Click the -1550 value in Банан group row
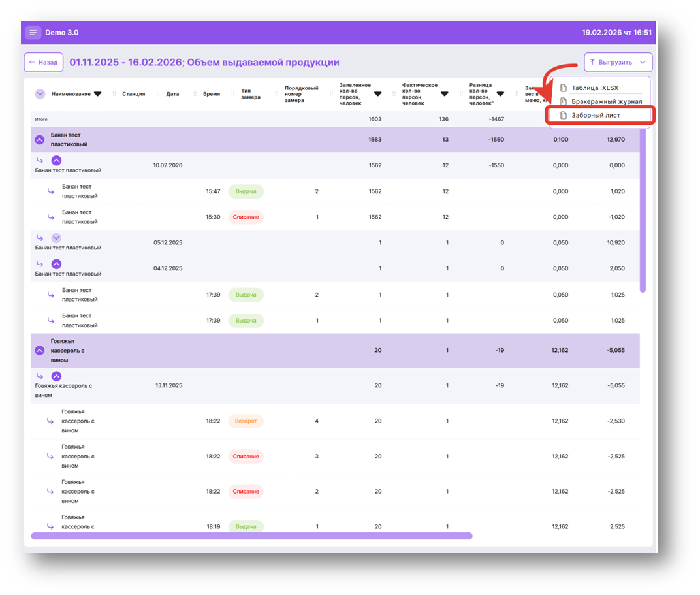The height and width of the screenshot is (595, 700). pyautogui.click(x=496, y=140)
